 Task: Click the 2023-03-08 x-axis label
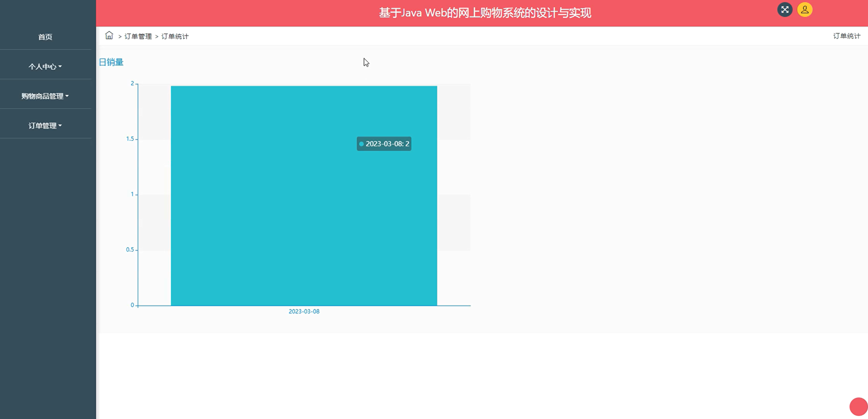pyautogui.click(x=304, y=311)
